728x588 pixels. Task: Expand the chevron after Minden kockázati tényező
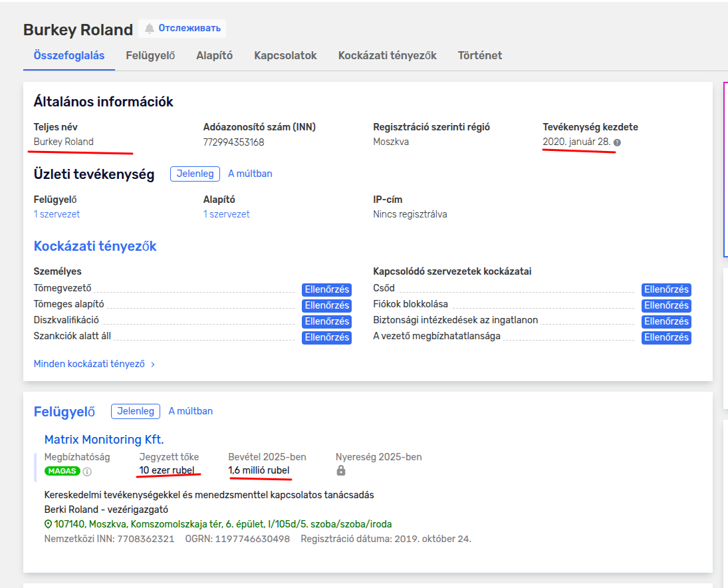tap(153, 365)
